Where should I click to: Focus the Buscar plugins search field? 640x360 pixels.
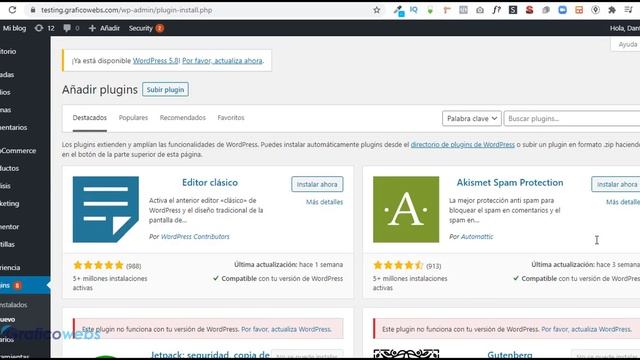coord(572,118)
